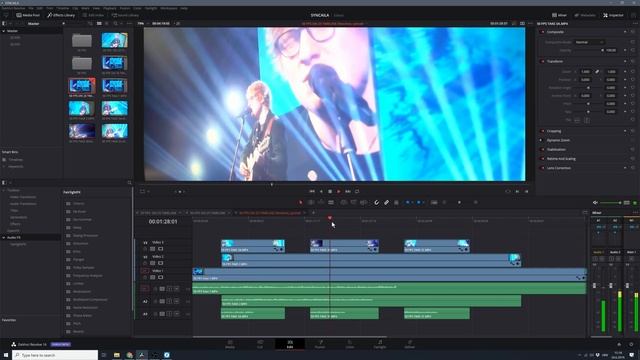Switch to the first timeline tab
Image resolution: width=640 pixels, height=360 pixels.
point(158,213)
